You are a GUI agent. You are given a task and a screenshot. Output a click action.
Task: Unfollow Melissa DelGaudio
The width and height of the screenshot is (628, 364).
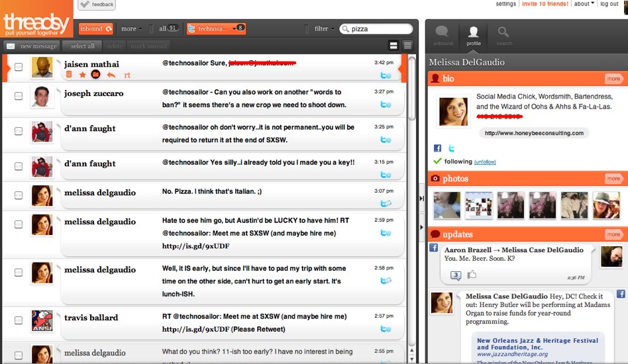(485, 162)
